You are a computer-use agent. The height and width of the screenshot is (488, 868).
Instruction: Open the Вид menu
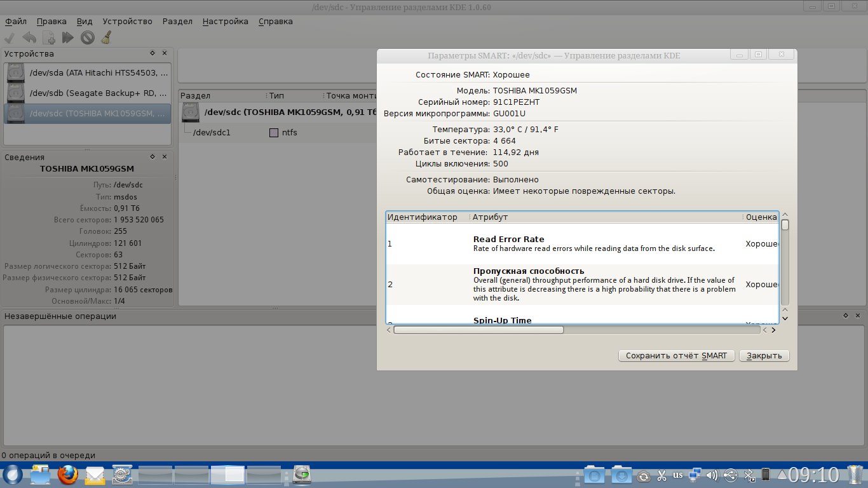[x=85, y=21]
